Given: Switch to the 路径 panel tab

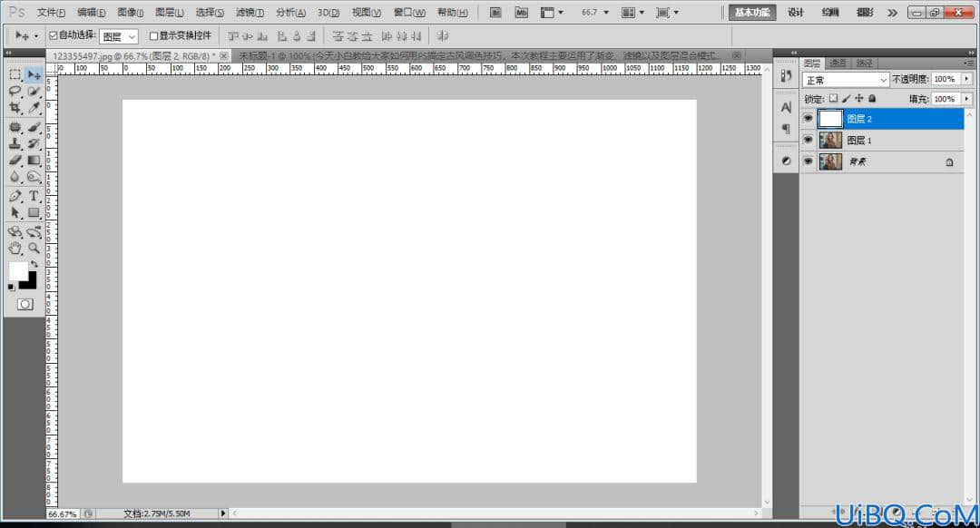Looking at the screenshot, I should click(865, 64).
